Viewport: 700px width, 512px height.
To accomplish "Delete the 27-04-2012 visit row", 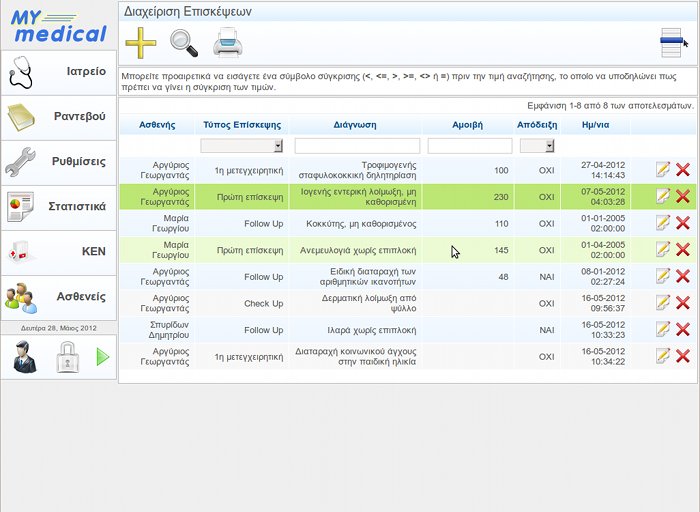I will pyautogui.click(x=683, y=170).
